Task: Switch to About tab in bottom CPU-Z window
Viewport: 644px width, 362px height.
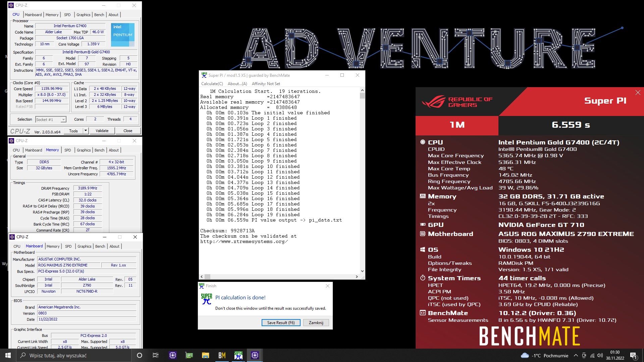Action: coord(114,246)
